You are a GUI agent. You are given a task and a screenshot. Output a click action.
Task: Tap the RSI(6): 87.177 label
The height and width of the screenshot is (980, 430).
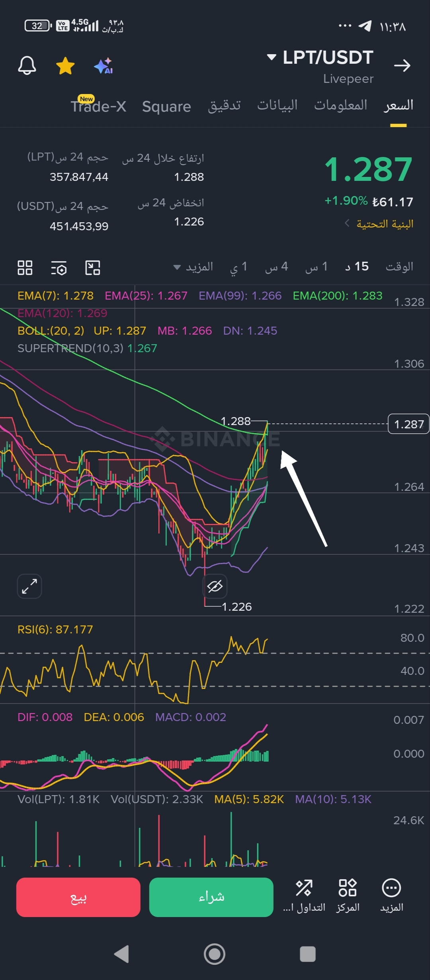(55, 629)
